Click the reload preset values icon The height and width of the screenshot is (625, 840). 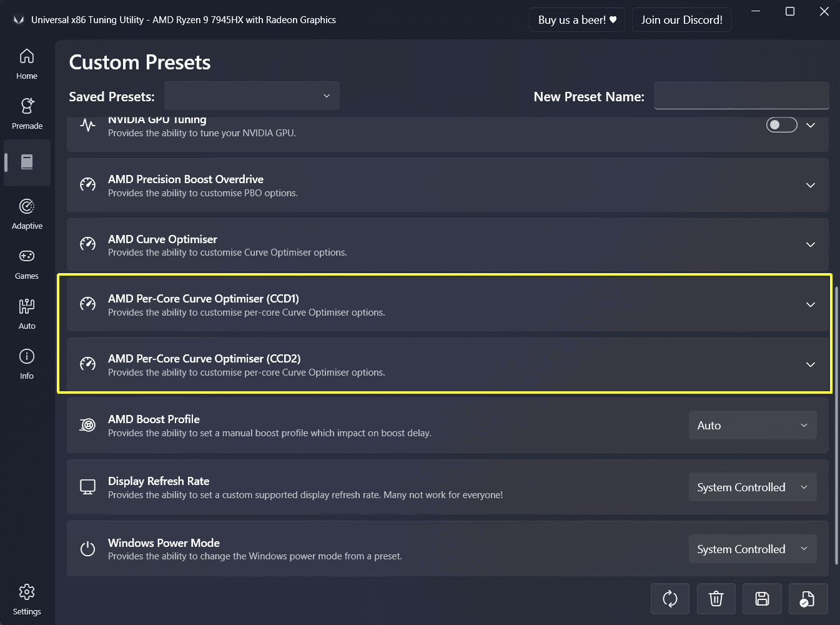point(670,599)
